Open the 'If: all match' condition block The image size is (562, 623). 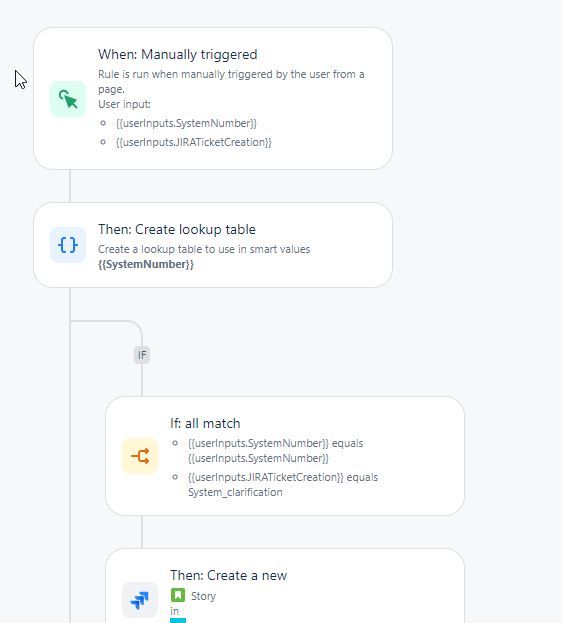(x=285, y=456)
